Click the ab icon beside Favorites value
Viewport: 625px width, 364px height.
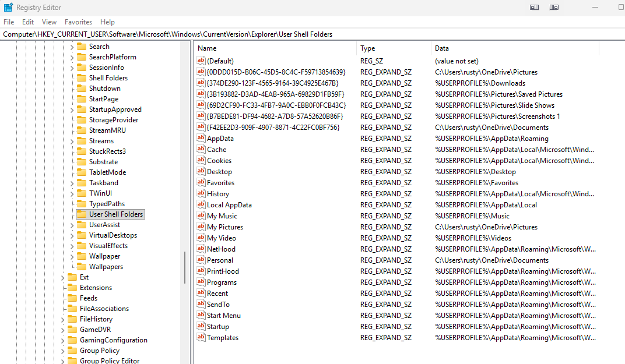tap(201, 182)
